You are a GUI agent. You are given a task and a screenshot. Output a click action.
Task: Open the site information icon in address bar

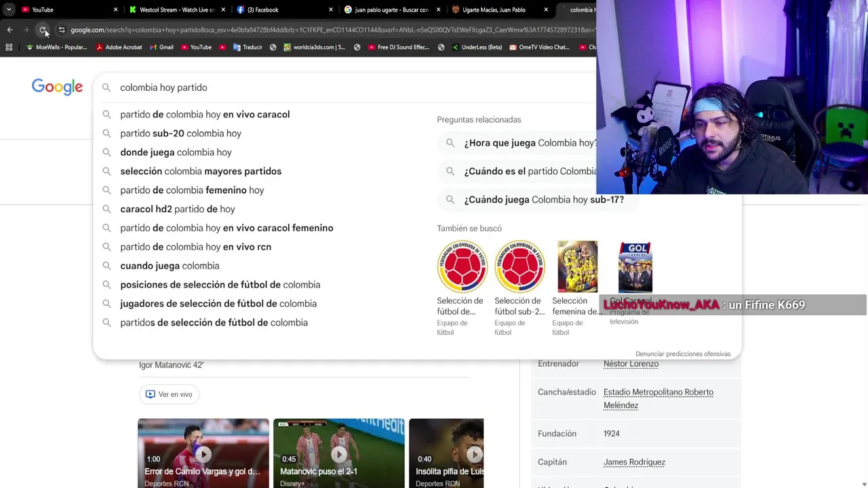coord(62,30)
